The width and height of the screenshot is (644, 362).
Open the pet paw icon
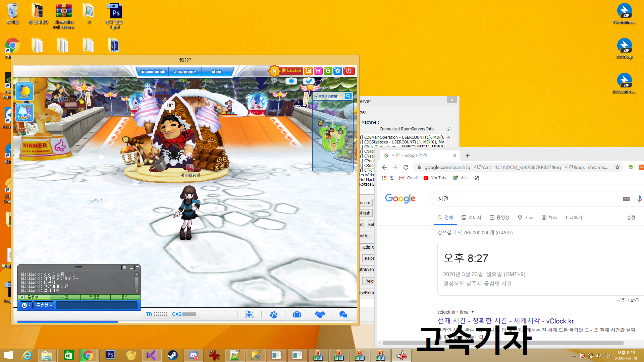273,314
